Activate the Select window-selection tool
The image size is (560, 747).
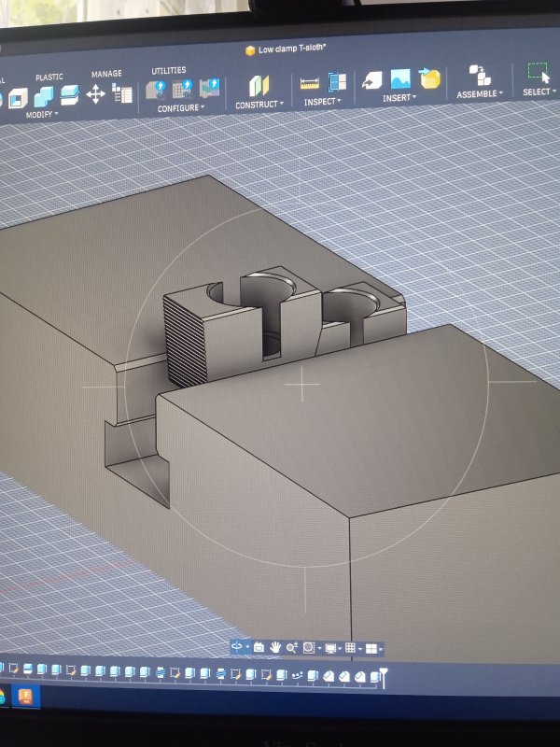click(x=539, y=73)
